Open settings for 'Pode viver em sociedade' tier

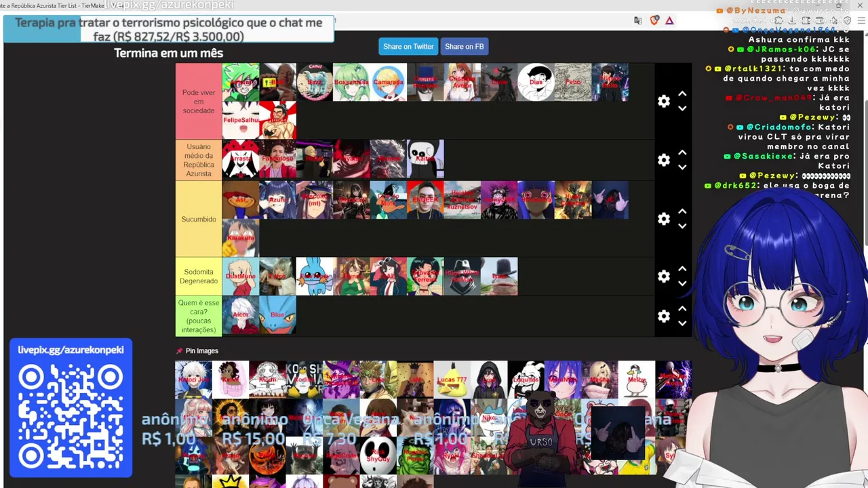click(x=664, y=101)
